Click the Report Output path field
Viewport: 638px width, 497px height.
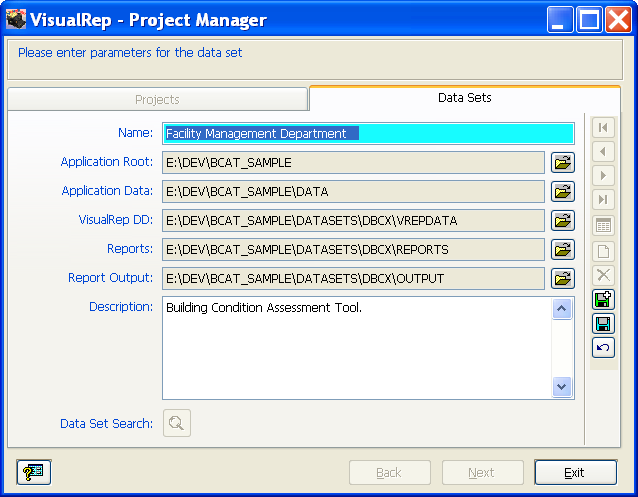point(353,278)
